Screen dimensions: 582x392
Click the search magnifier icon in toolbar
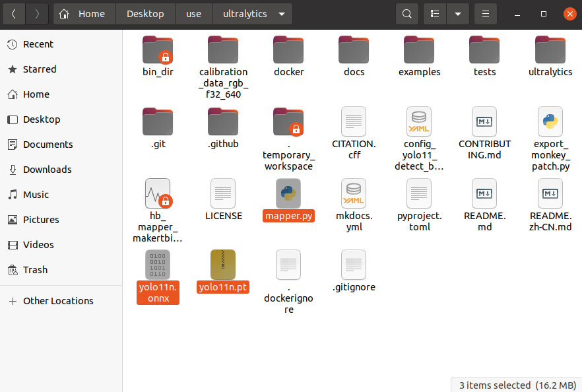coord(407,14)
